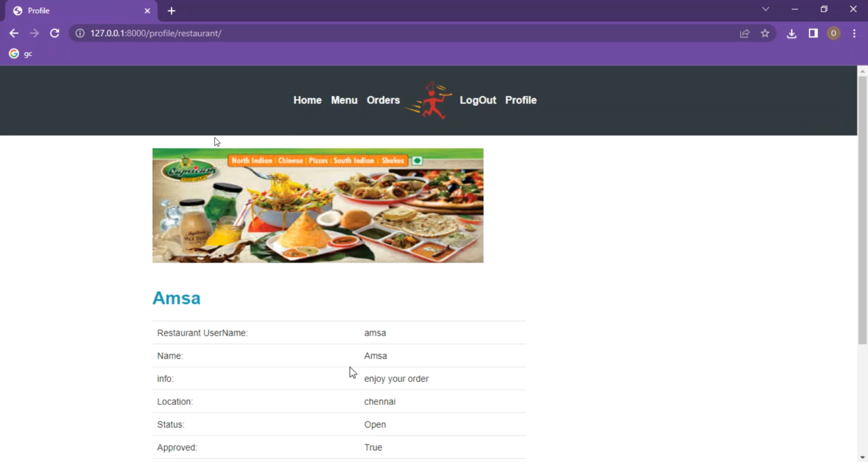Viewport: 868px width, 462px height.
Task: Toggle the browser side panel
Action: [813, 34]
